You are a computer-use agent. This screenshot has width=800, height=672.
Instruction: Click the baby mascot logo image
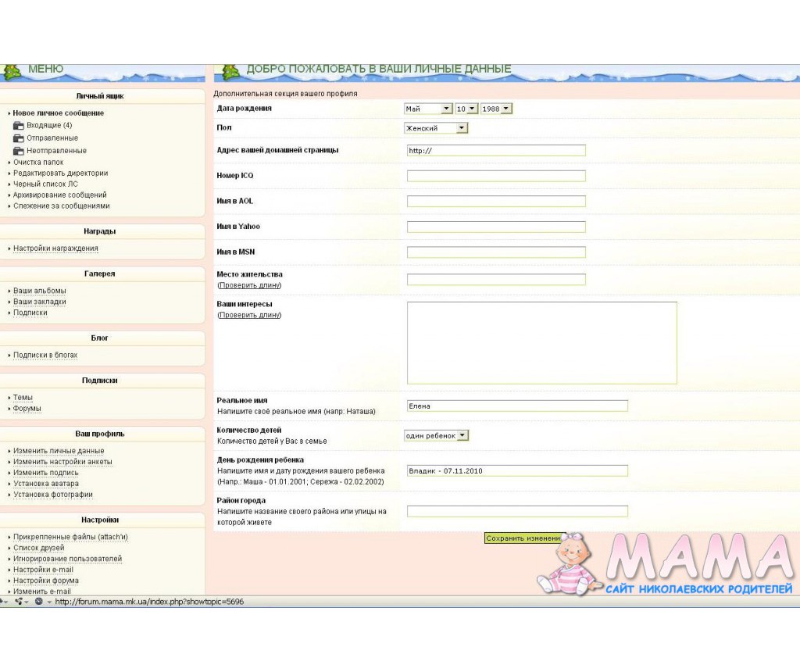click(x=566, y=564)
